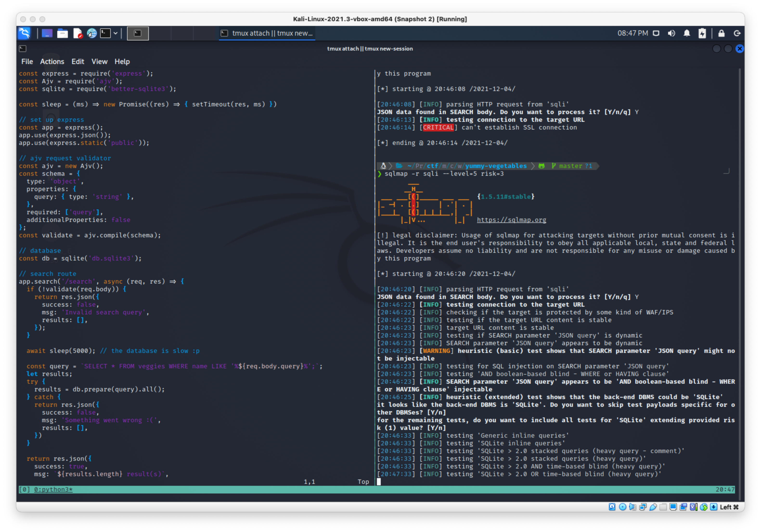
Task: Click the master ?1 git branch segment
Action: tap(572, 166)
